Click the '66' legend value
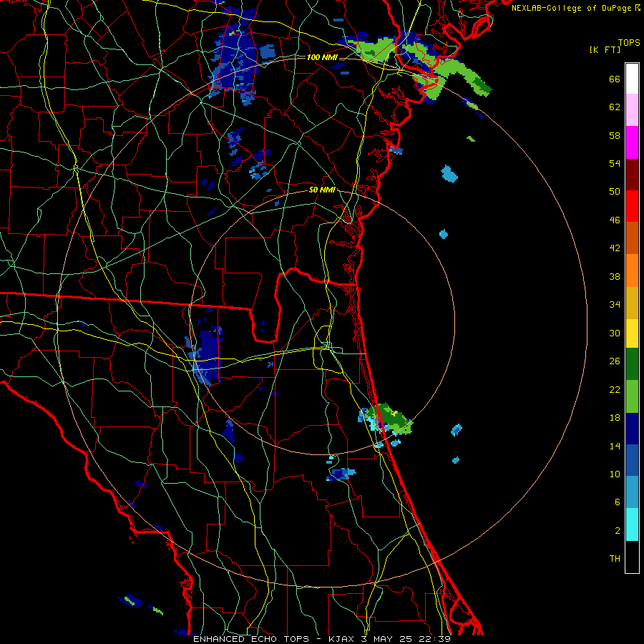 [615, 79]
